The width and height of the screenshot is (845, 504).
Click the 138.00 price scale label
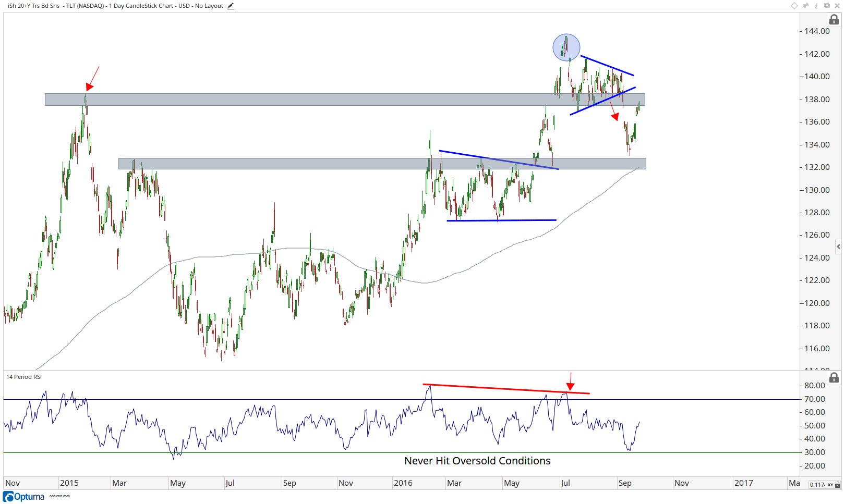pyautogui.click(x=817, y=100)
